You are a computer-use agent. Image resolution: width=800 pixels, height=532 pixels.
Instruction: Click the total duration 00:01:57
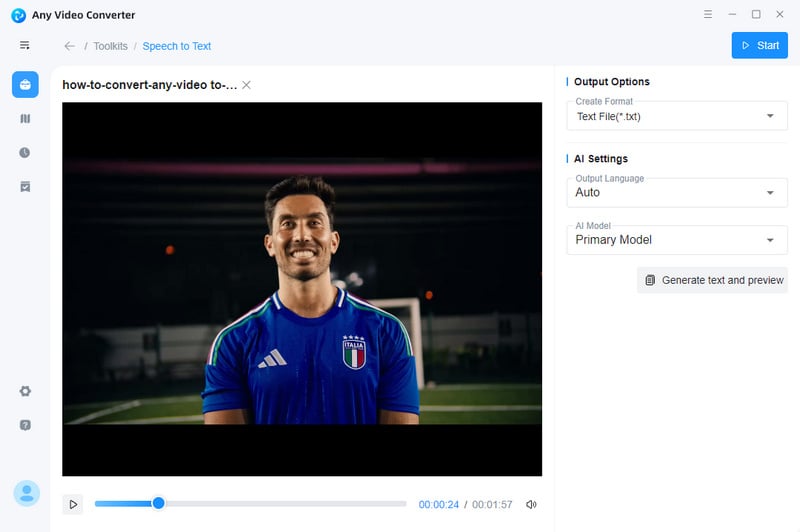click(x=492, y=504)
